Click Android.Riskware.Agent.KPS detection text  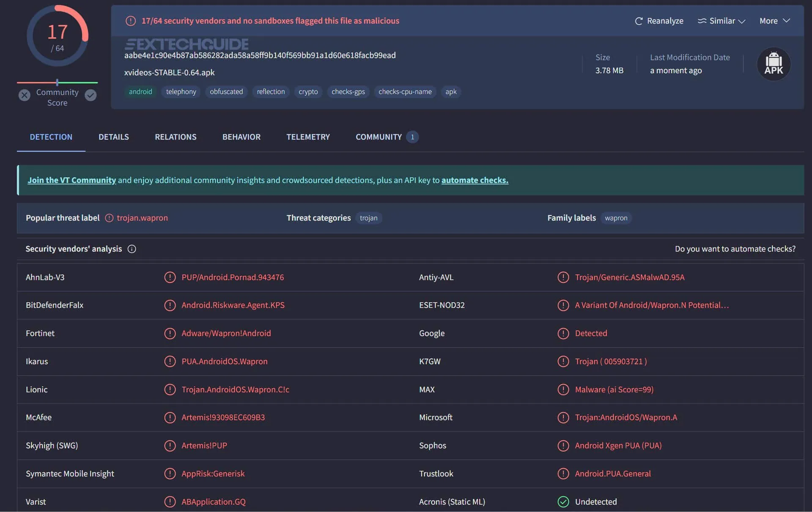point(233,305)
